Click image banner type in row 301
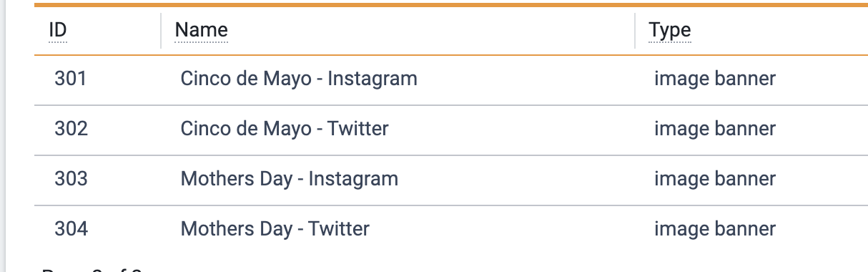868x272 pixels. tap(714, 78)
